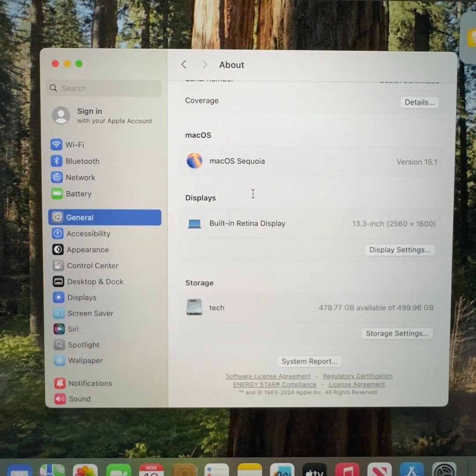Open Sound settings
Screen dimensions: 476x476
pyautogui.click(x=79, y=399)
